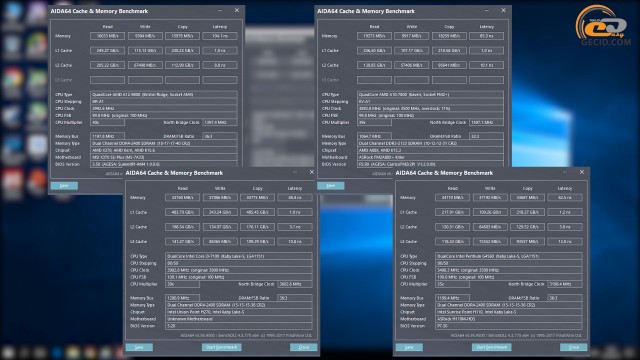640x360 pixels.
Task: Select Memory Read value in A12-9800 window
Action: click(x=107, y=36)
